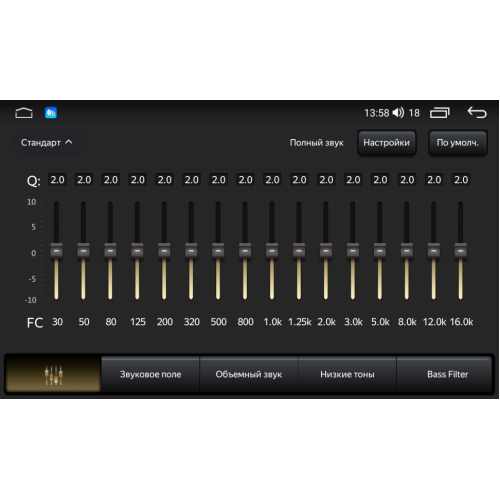
Task: Click the Q value above the 500 band
Action: point(219,180)
